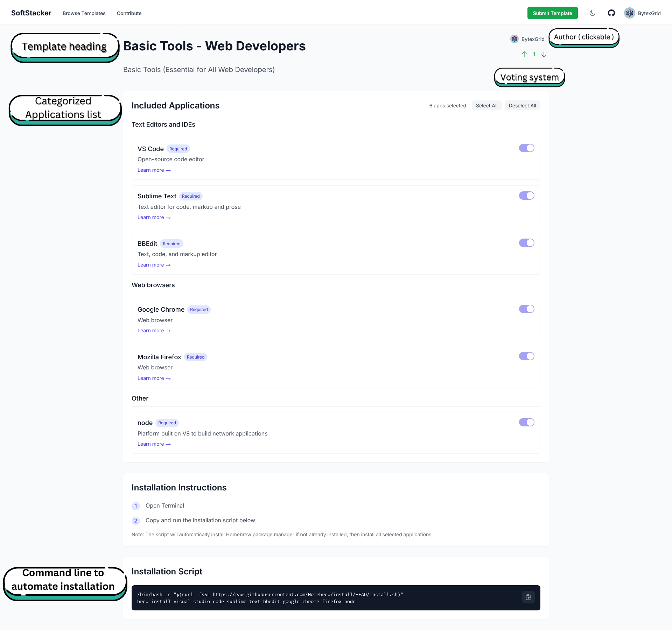This screenshot has width=672, height=630.
Task: Click the 'Web browsers' category heading
Action: [x=153, y=285]
